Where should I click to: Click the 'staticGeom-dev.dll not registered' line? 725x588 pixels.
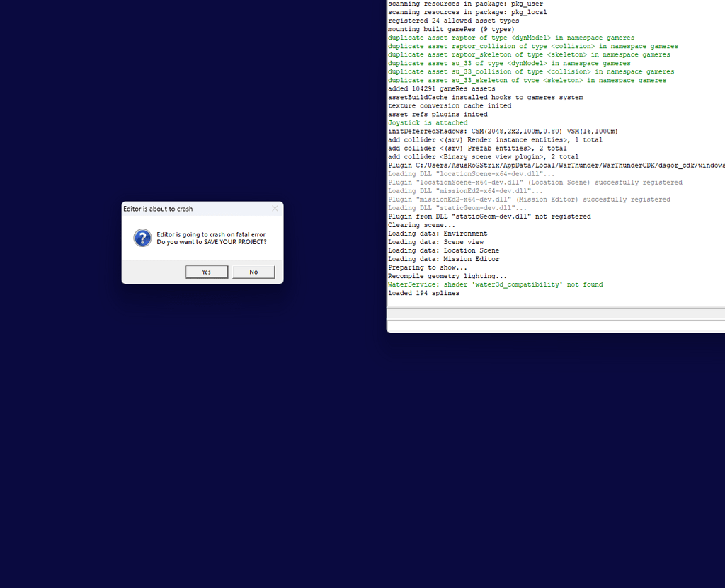pos(489,217)
